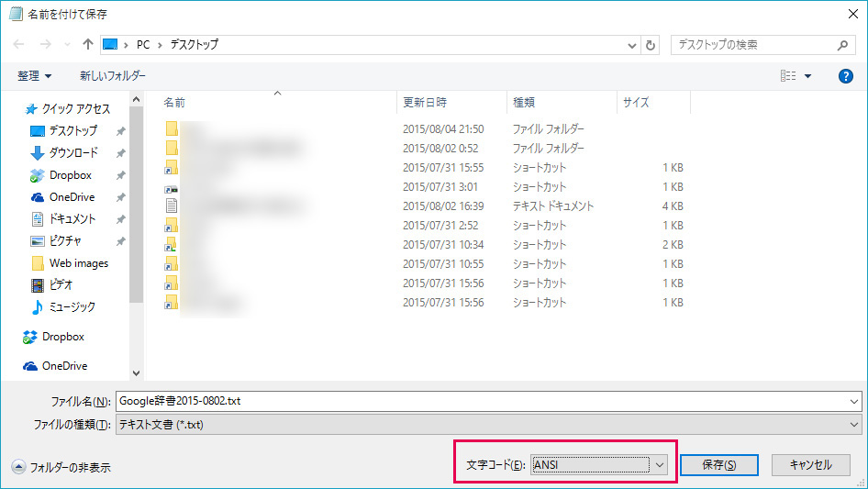The height and width of the screenshot is (489, 868).
Task: Edit the ファイル名 text field
Action: 482,402
